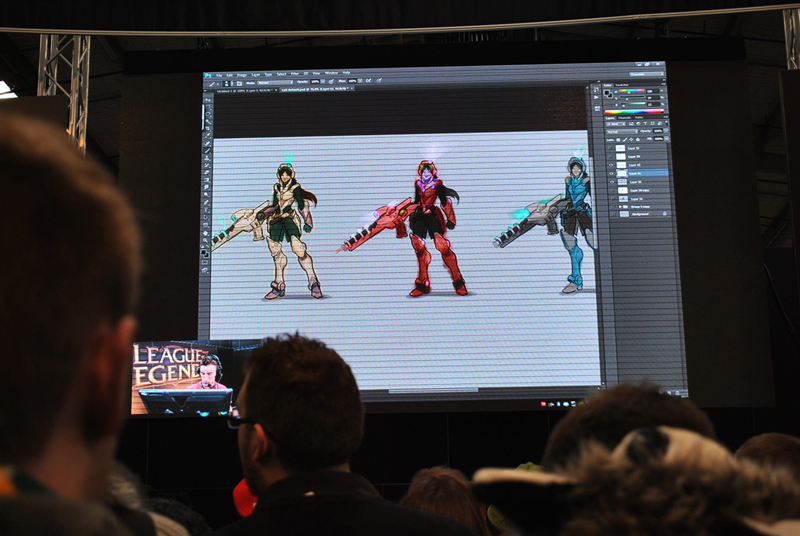Click the brush Opacity field
Image resolution: width=800 pixels, height=536 pixels.
click(315, 82)
